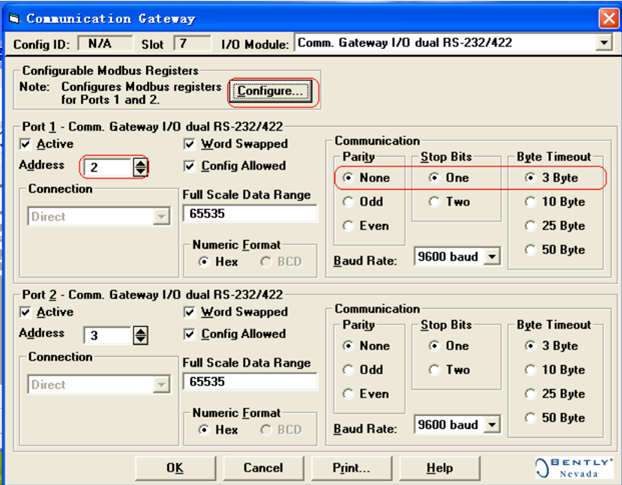Open the Configure Modbus registers dialog

[270, 92]
